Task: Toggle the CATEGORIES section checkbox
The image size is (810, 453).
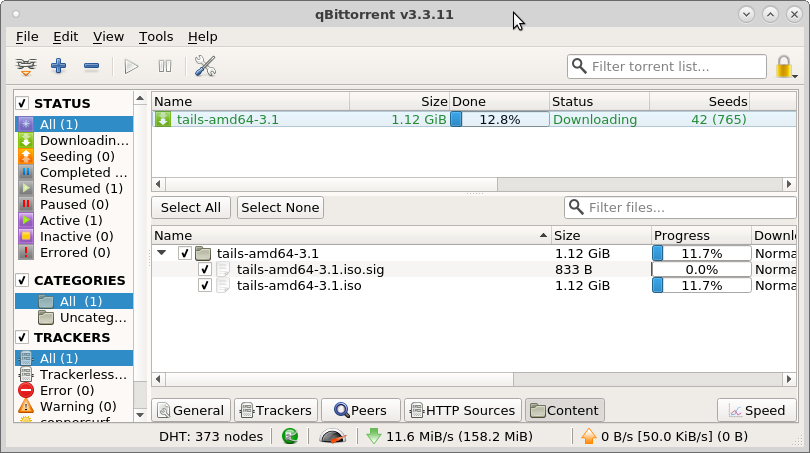Action: click(22, 281)
